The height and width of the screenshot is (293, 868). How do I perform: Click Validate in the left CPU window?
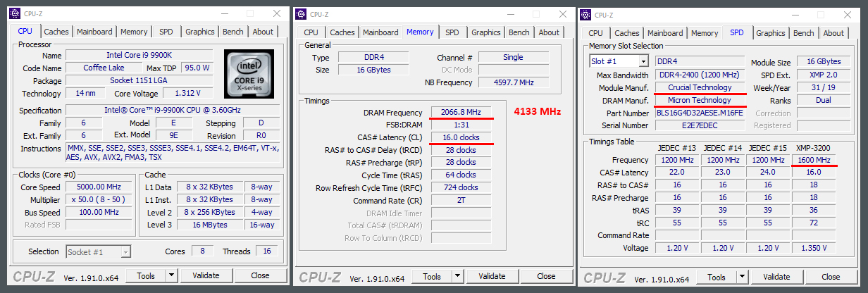(206, 275)
